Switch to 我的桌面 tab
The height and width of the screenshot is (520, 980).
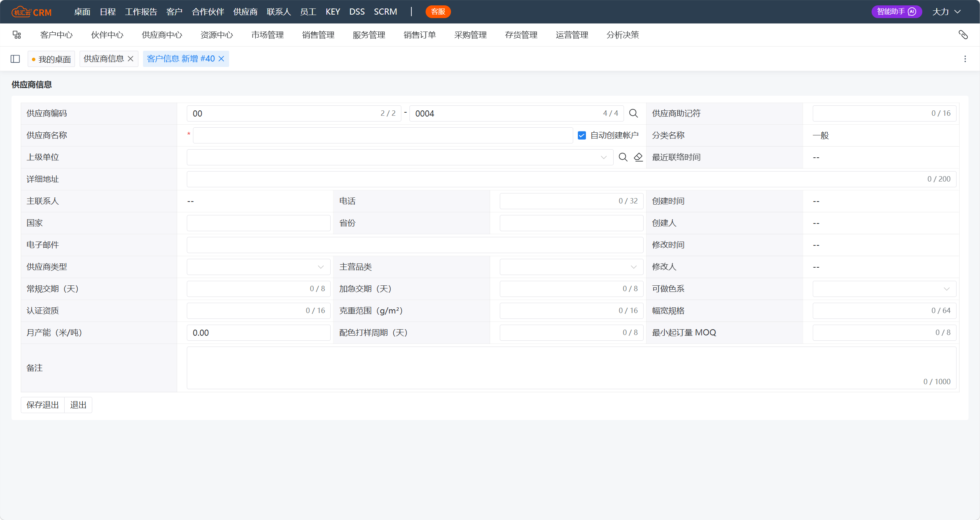click(52, 59)
